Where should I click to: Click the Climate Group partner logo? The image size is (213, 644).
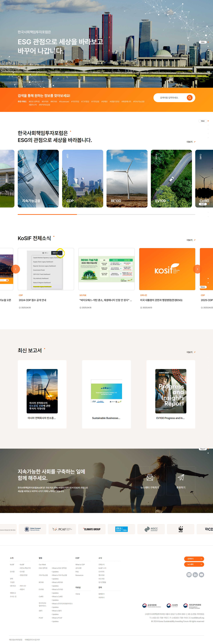92,529
